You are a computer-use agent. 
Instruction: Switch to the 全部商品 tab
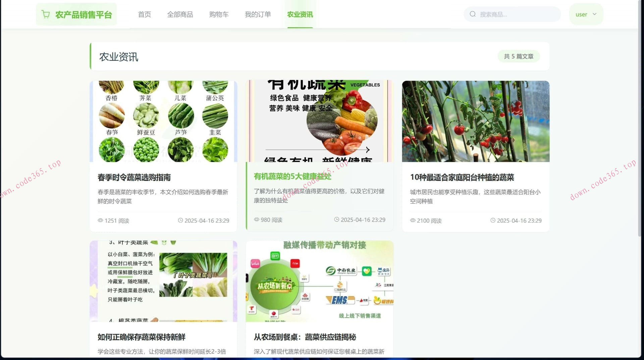[x=180, y=14]
